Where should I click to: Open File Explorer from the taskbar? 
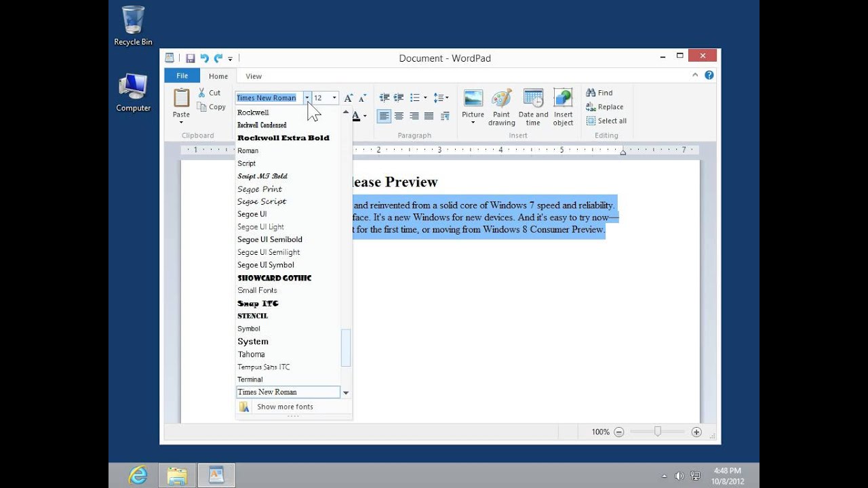pyautogui.click(x=176, y=475)
